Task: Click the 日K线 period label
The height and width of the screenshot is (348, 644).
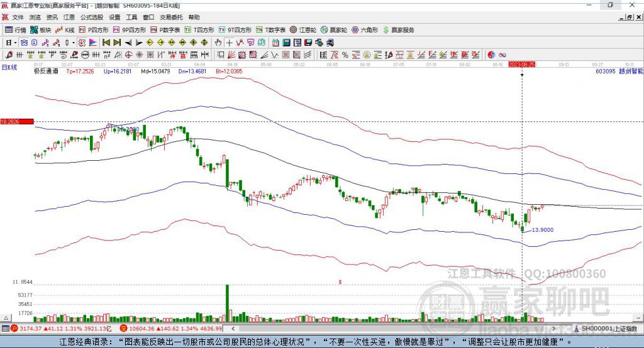Action: coord(9,67)
